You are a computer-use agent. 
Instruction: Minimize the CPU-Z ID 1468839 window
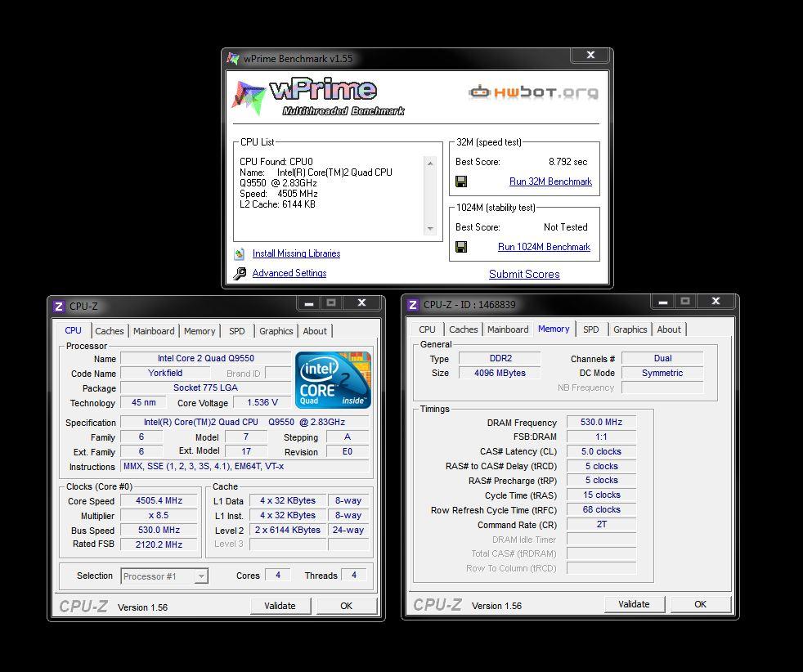tap(662, 302)
